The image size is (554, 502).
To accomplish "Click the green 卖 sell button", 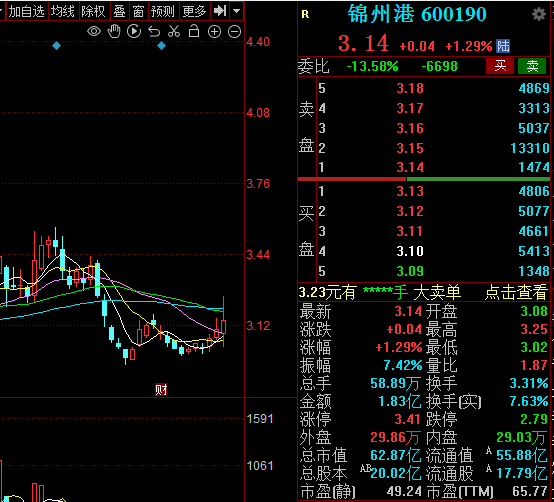I will pos(532,66).
